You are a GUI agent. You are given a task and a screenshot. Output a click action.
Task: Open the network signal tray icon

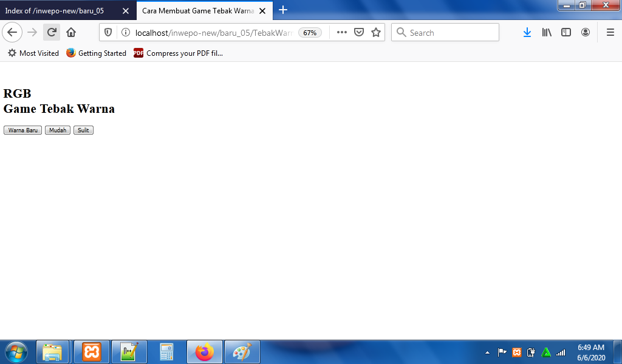click(561, 352)
